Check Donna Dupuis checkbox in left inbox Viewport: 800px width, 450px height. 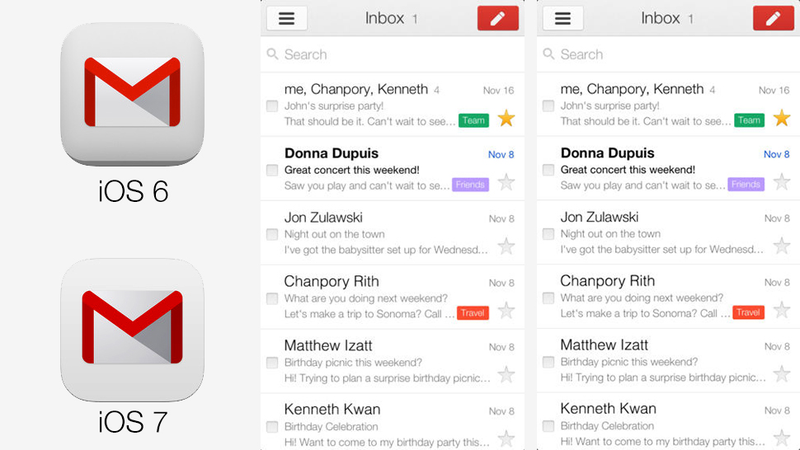point(272,170)
